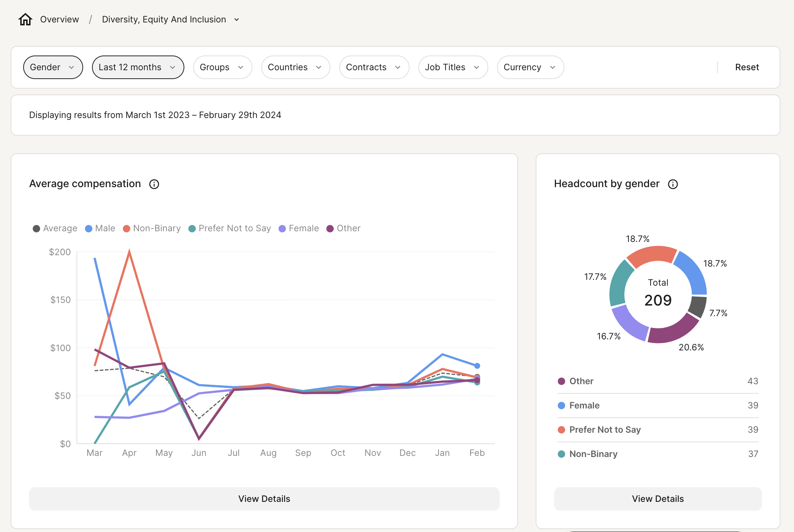Click the home icon in breadcrumb
The height and width of the screenshot is (532, 794).
pos(25,19)
